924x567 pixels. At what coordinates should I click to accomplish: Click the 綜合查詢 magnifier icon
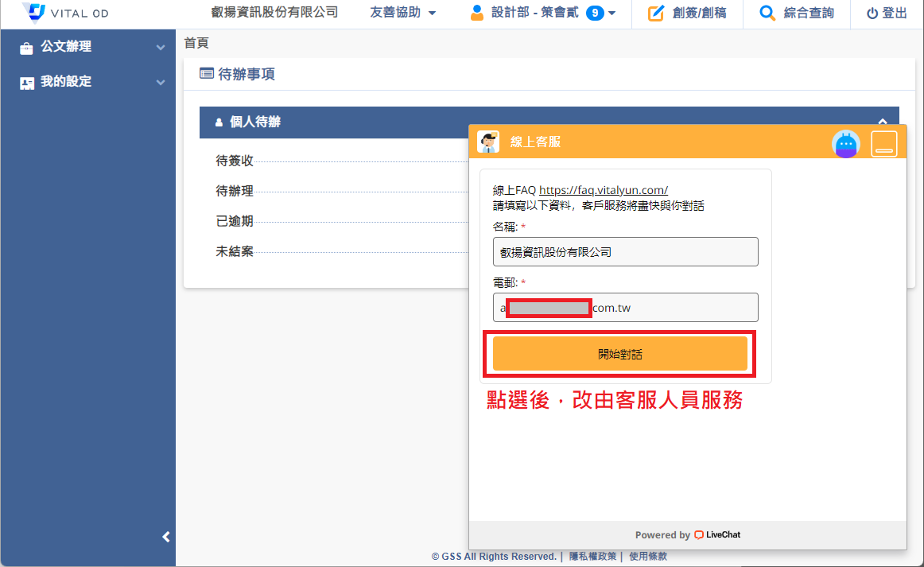(x=767, y=14)
